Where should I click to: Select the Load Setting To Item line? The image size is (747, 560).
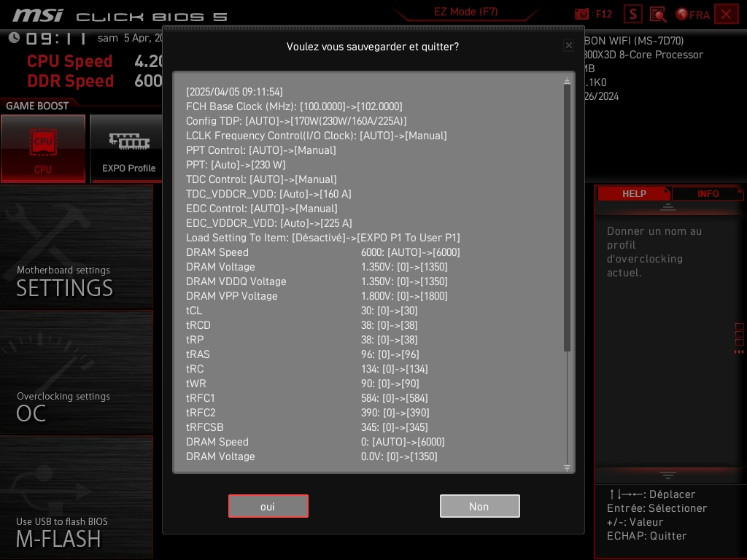pos(323,238)
